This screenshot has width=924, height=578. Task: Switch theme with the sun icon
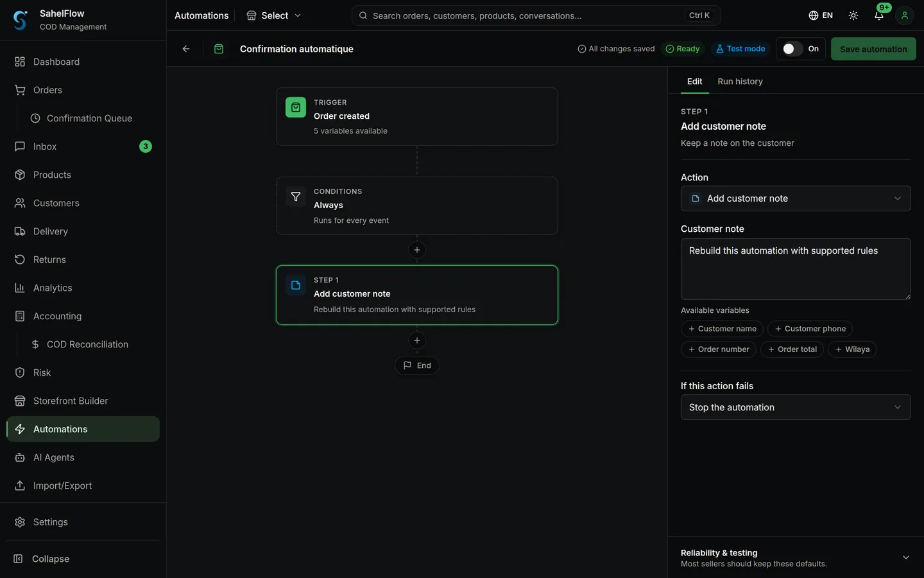[853, 15]
